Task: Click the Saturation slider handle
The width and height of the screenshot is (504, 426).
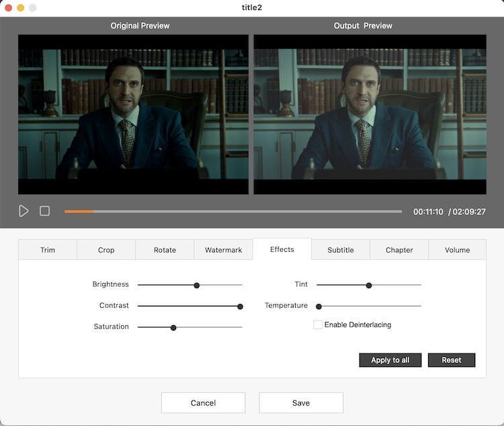Action: (173, 328)
